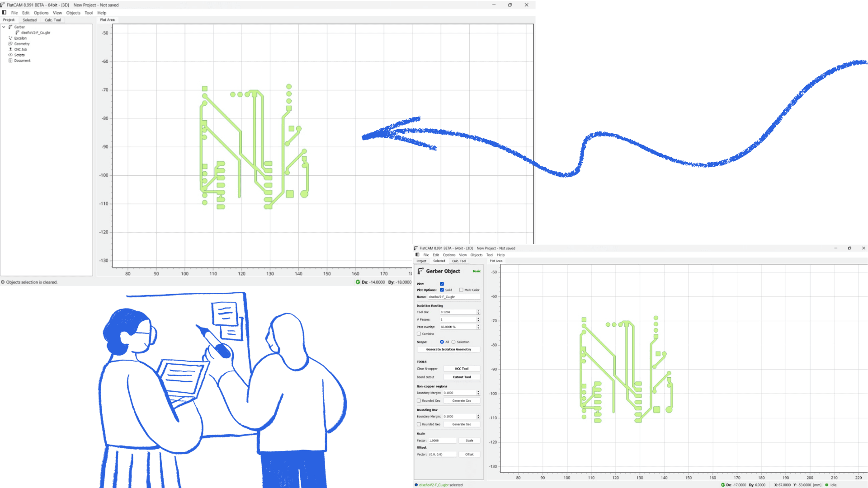Click the Tool dia spinner arrows
The image size is (868, 488).
tap(478, 312)
